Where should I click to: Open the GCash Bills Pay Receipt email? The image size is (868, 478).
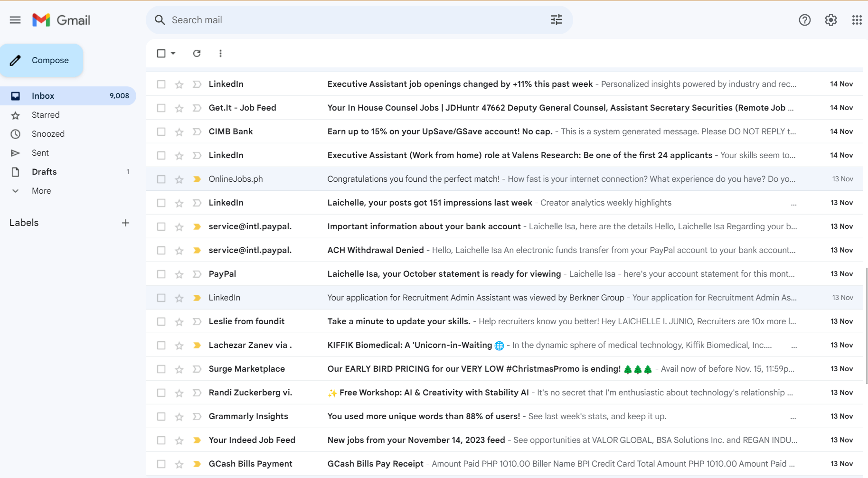(504, 464)
